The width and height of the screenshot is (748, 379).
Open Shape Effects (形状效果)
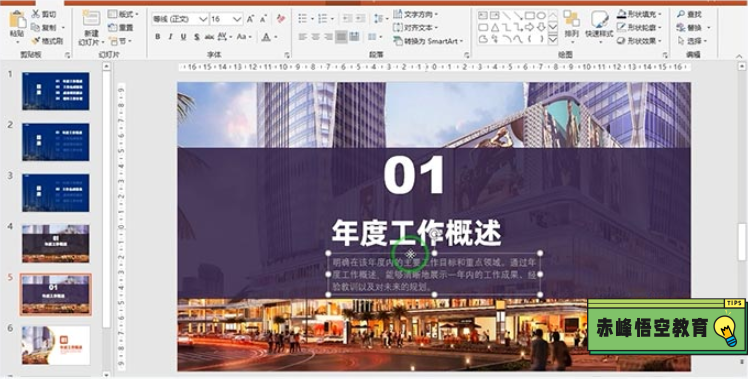640,41
